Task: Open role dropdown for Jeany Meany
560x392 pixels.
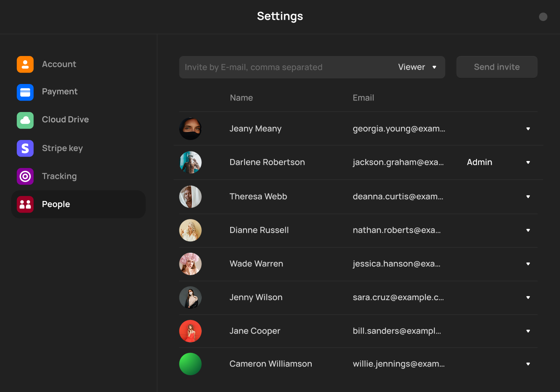Action: tap(528, 129)
